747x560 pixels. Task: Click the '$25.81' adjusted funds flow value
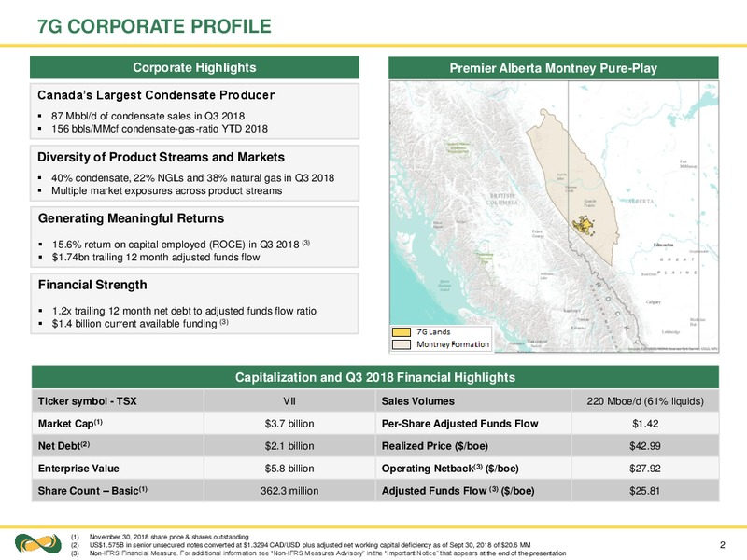pos(645,491)
